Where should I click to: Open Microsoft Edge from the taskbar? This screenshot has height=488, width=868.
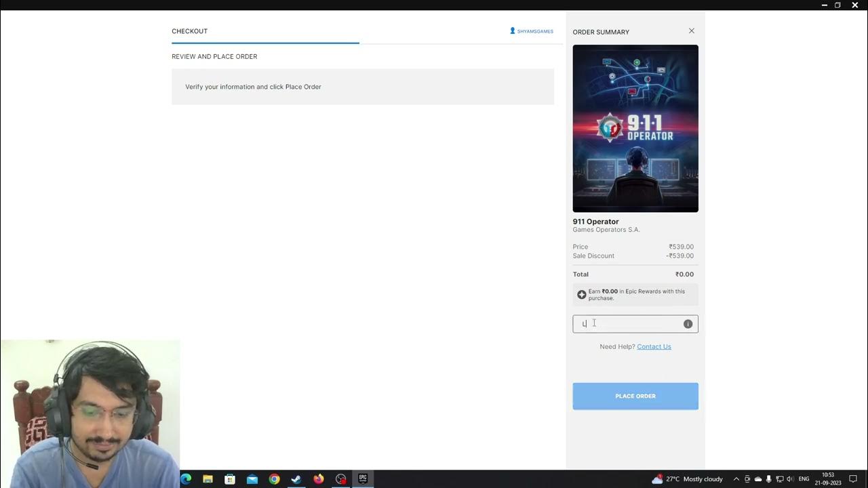click(x=186, y=479)
